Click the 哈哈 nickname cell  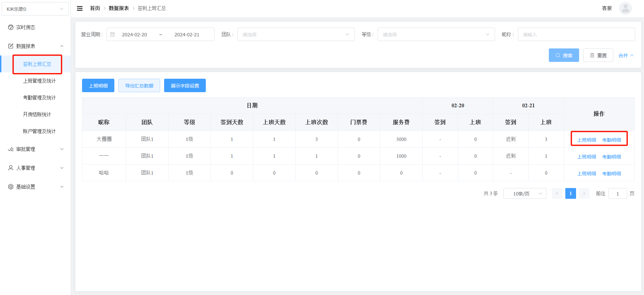(x=104, y=173)
